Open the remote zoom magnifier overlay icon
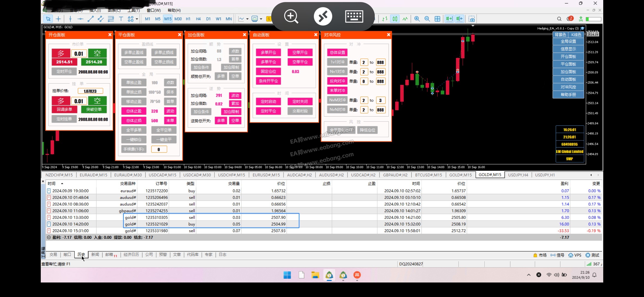 click(x=291, y=17)
